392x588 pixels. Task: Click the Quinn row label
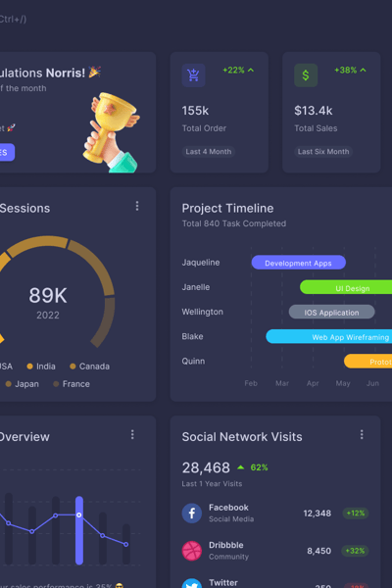pos(193,361)
